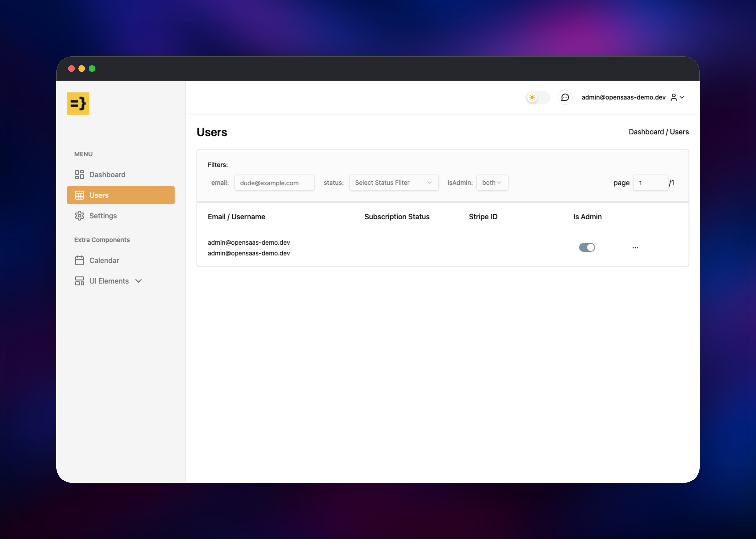This screenshot has width=756, height=539.
Task: Click the page number input field
Action: (651, 182)
